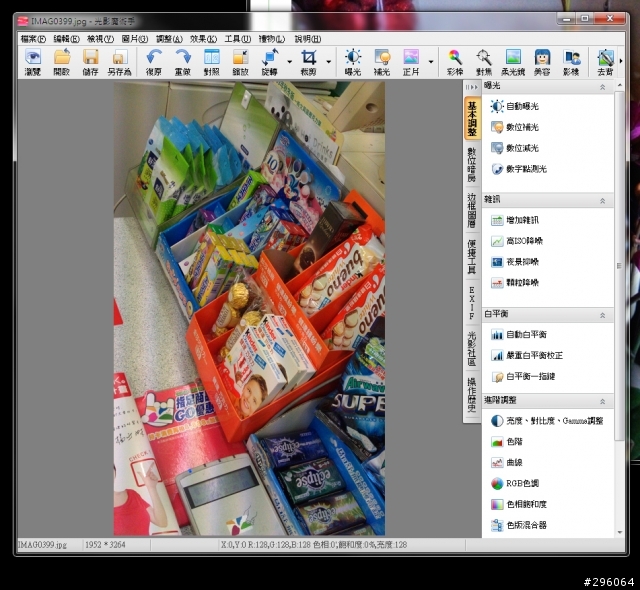Open the 檔案 menu
The height and width of the screenshot is (590, 640).
point(33,39)
